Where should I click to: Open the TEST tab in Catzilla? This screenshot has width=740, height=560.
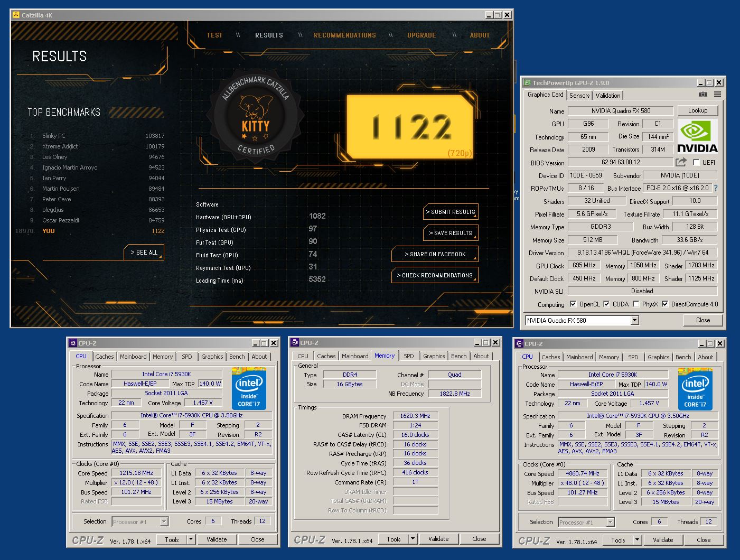pos(215,35)
